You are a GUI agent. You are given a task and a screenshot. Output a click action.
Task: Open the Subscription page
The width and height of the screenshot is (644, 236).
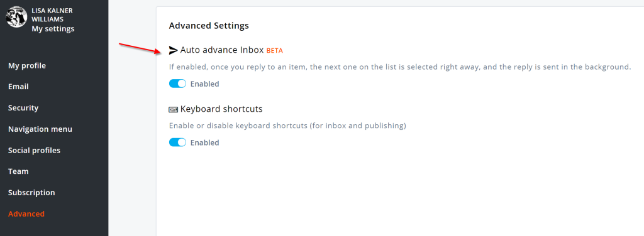(x=31, y=193)
